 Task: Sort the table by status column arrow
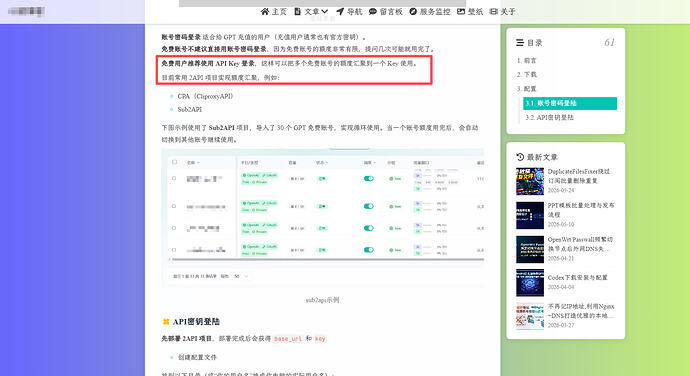point(327,162)
